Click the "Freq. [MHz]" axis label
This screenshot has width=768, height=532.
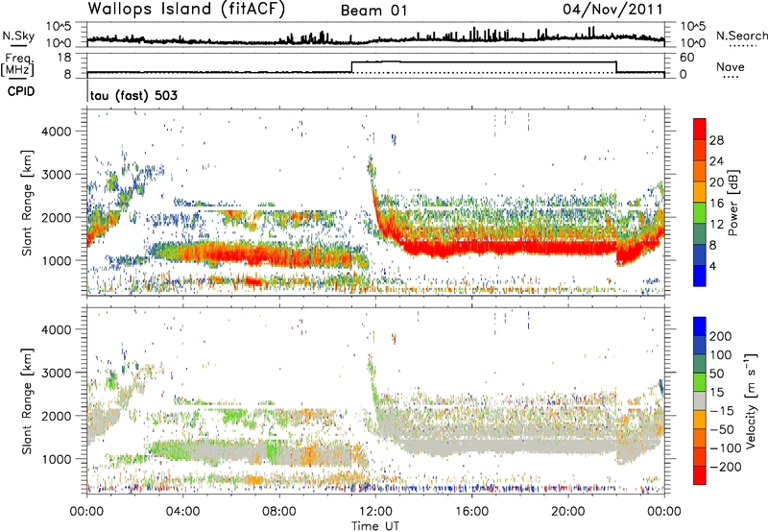(x=17, y=64)
